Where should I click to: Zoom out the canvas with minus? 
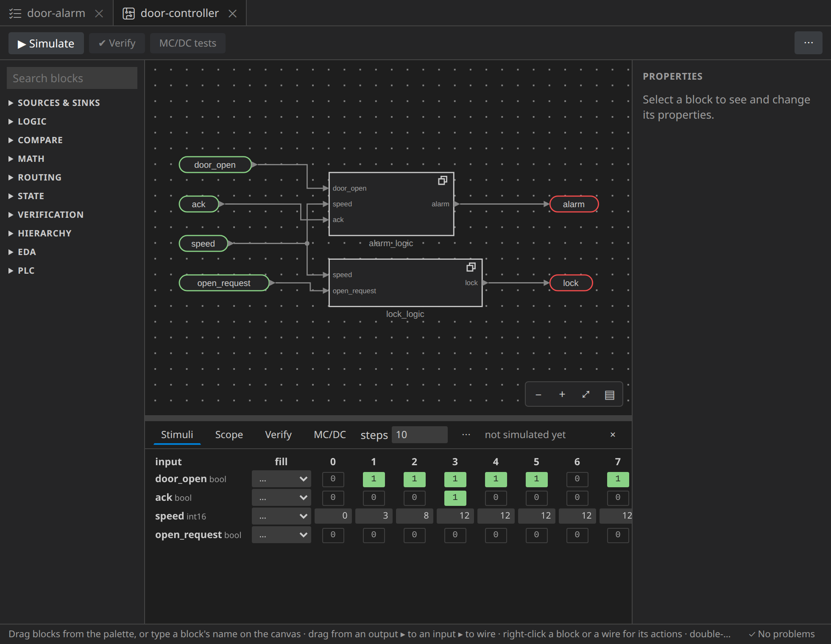538,394
